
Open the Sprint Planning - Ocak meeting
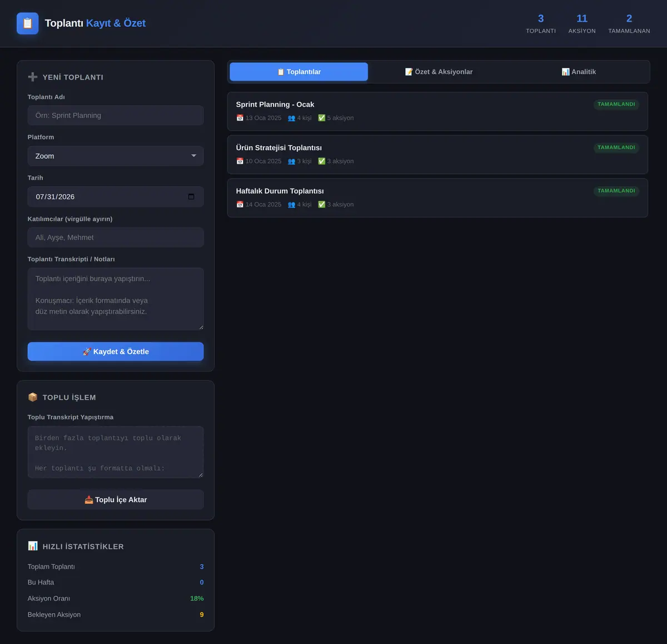(x=437, y=111)
